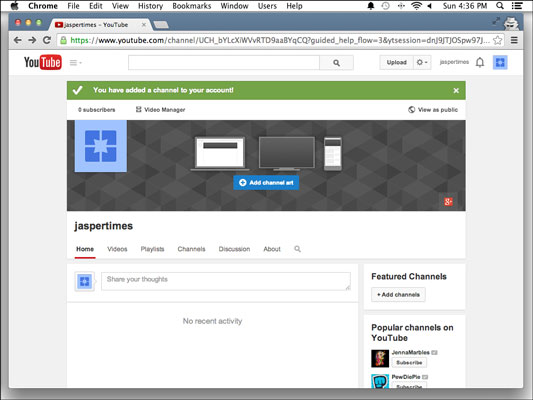
Task: Open the Wi-Fi menu
Action: [x=416, y=6]
